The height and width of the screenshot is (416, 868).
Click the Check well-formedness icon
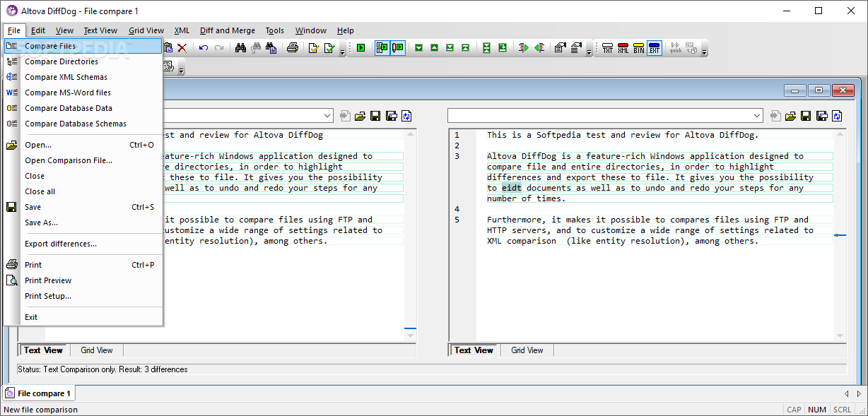(x=313, y=48)
